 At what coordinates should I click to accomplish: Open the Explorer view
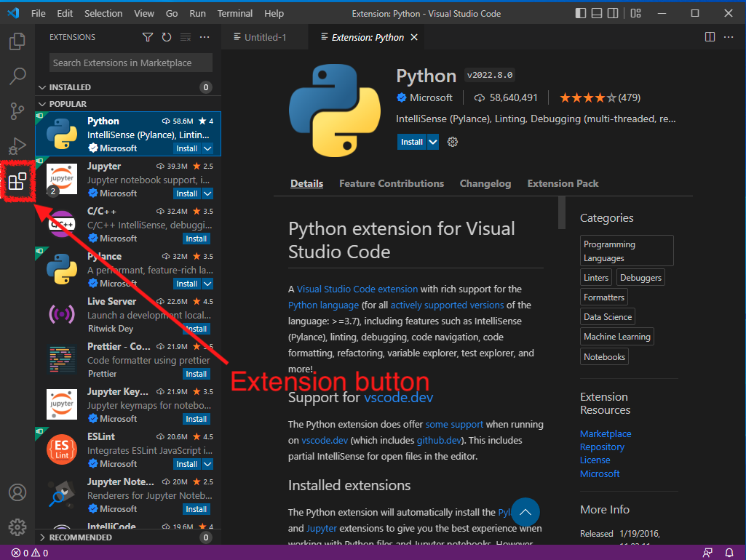(17, 41)
